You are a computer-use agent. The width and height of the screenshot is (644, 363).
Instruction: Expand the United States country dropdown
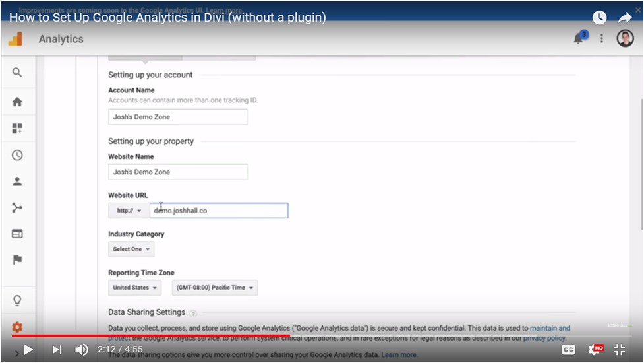click(135, 288)
